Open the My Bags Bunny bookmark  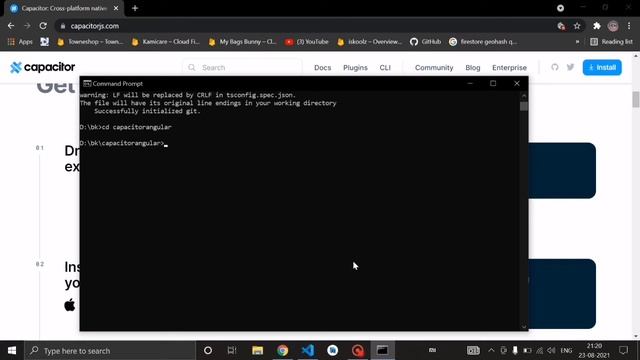pyautogui.click(x=242, y=42)
